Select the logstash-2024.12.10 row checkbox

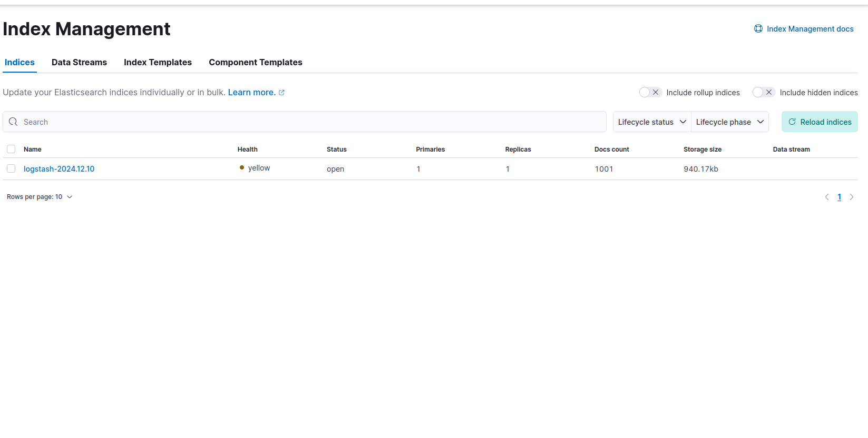(11, 168)
